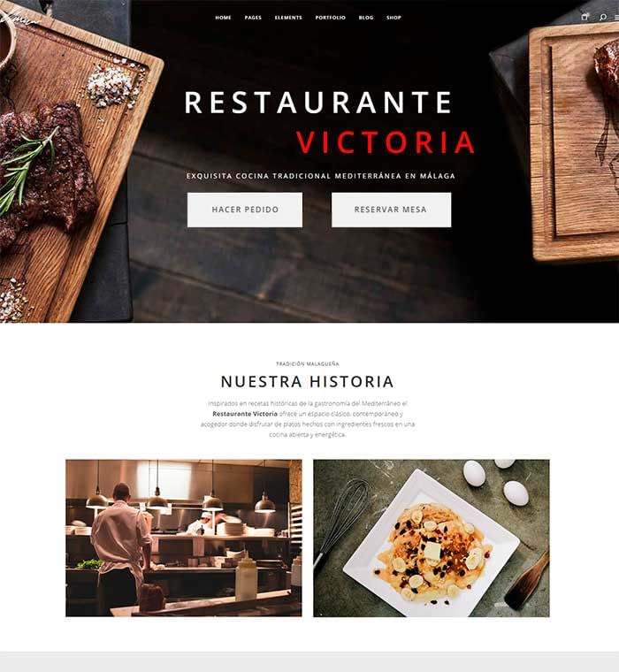Open the PAGES menu

point(253,18)
